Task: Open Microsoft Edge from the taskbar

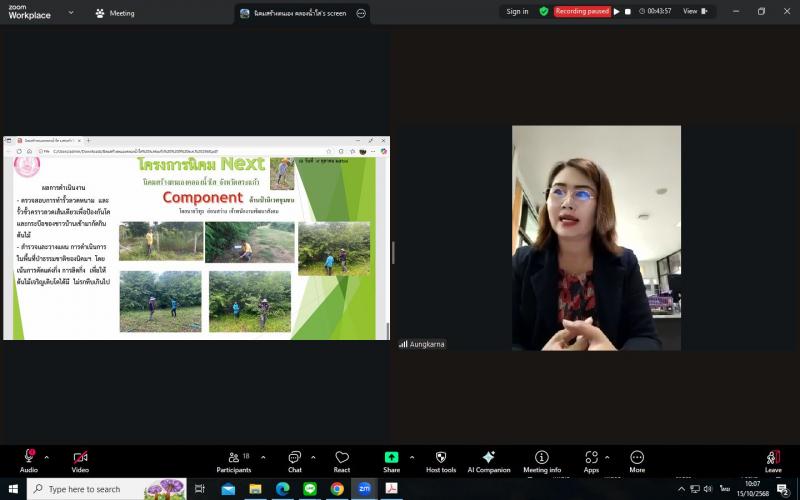Action: (x=283, y=489)
